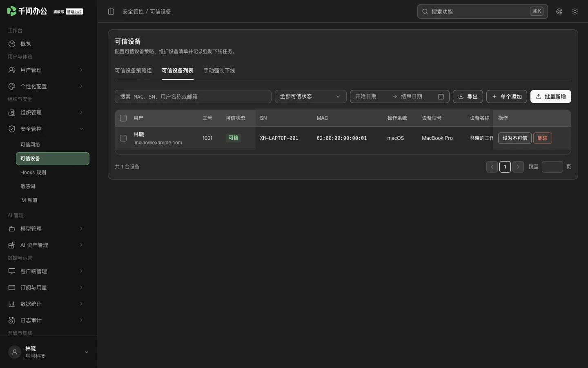Click the 模型管理 robot icon
The image size is (588, 368).
point(12,229)
